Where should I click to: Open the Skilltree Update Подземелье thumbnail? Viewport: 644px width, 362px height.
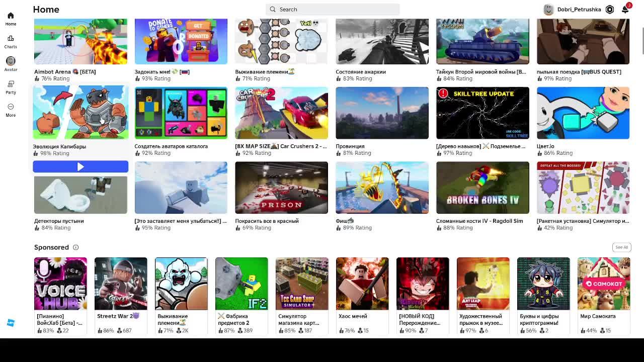[x=482, y=113]
